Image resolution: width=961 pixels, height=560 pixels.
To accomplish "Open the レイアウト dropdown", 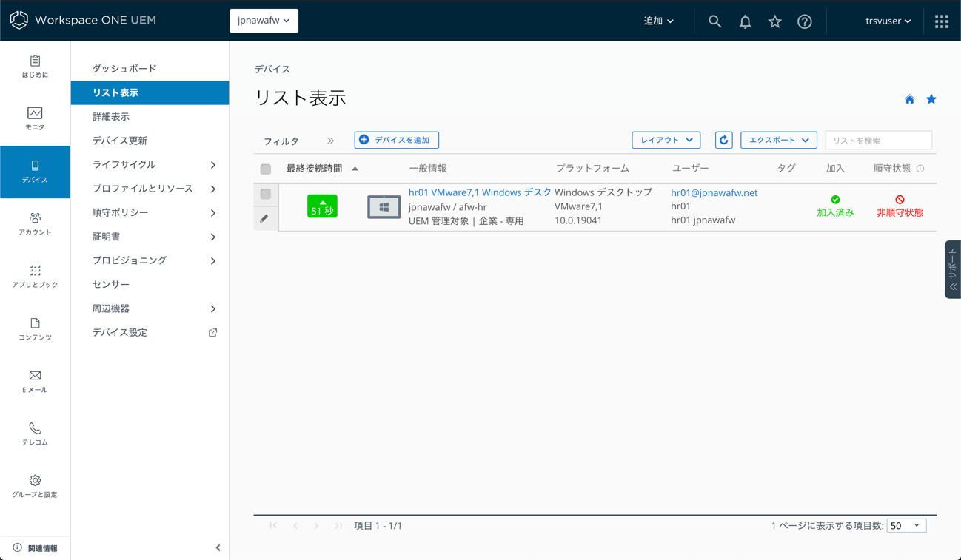I will tap(666, 140).
